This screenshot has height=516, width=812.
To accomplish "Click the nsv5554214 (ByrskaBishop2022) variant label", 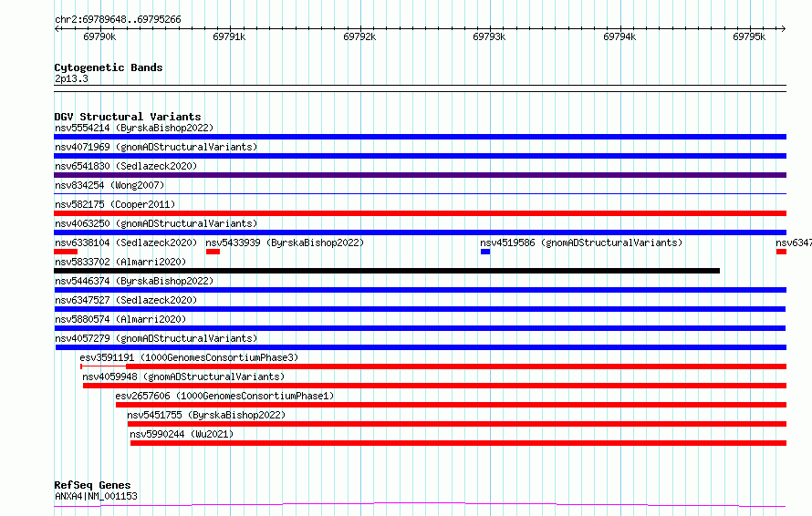I will tap(134, 128).
